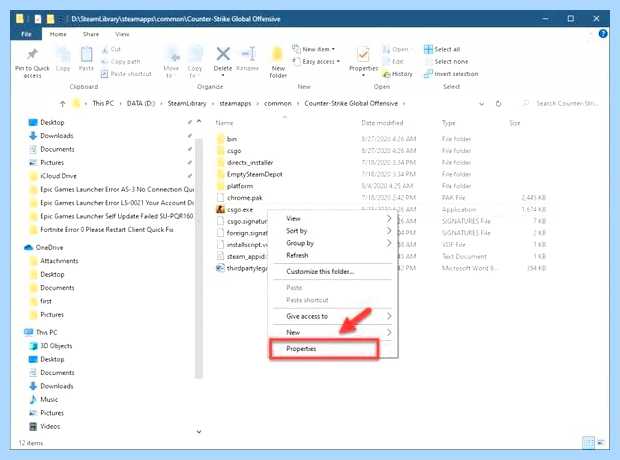Open History from the ribbon
620x460 pixels.
(398, 74)
